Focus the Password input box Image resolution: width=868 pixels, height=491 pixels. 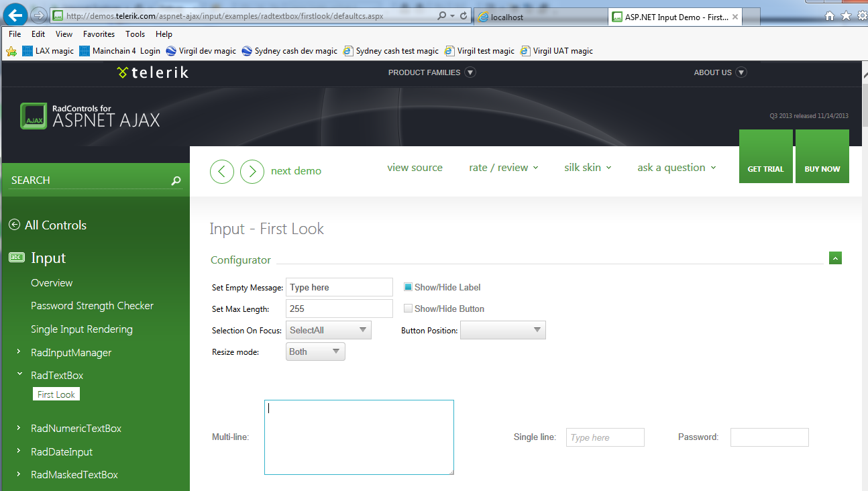(x=769, y=437)
